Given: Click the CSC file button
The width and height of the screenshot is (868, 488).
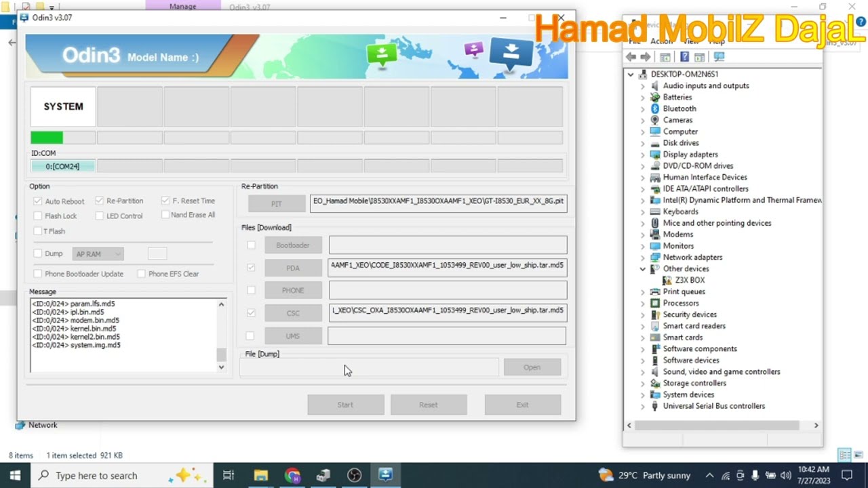Looking at the screenshot, I should coord(293,313).
